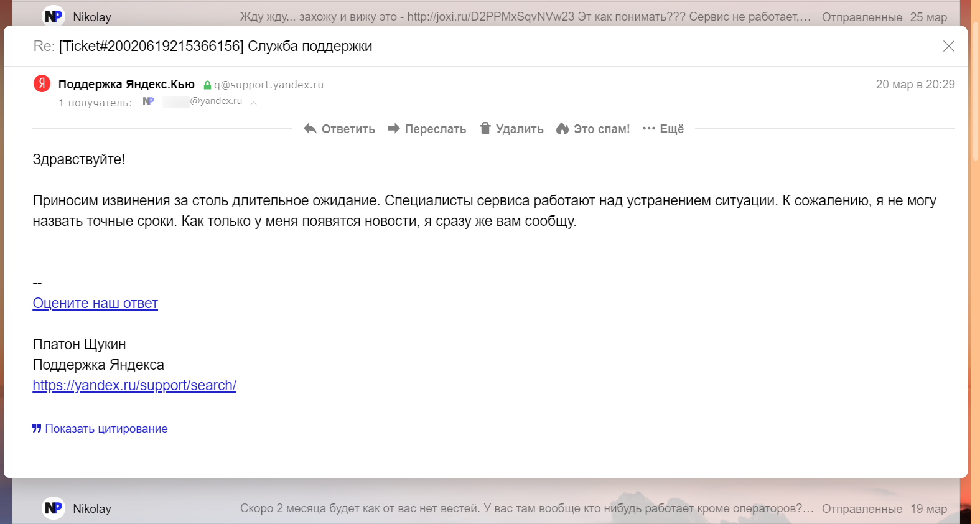The width and height of the screenshot is (980, 524).
Task: Click the trash can delete icon
Action: pos(485,128)
